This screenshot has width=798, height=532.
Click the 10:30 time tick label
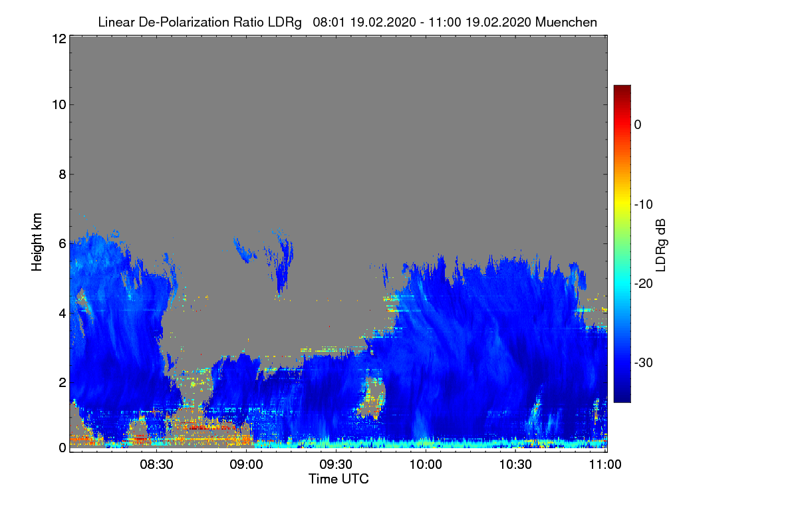516,465
